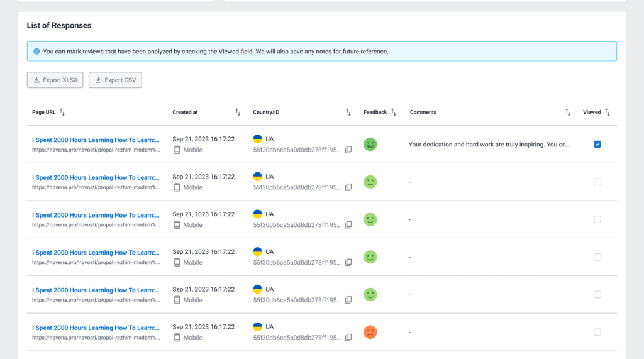Mark the angry-face response as Viewed
This screenshot has width=644, height=359.
597,332
